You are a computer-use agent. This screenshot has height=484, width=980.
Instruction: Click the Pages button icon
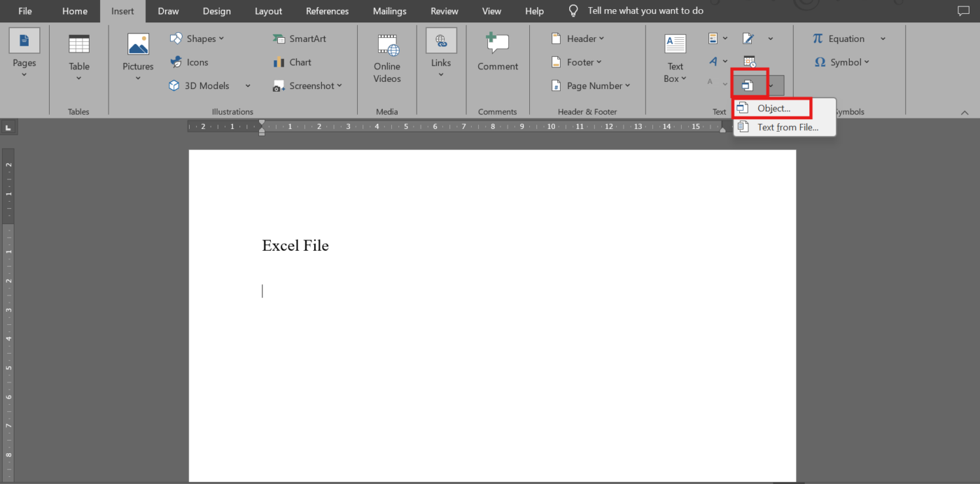(24, 41)
